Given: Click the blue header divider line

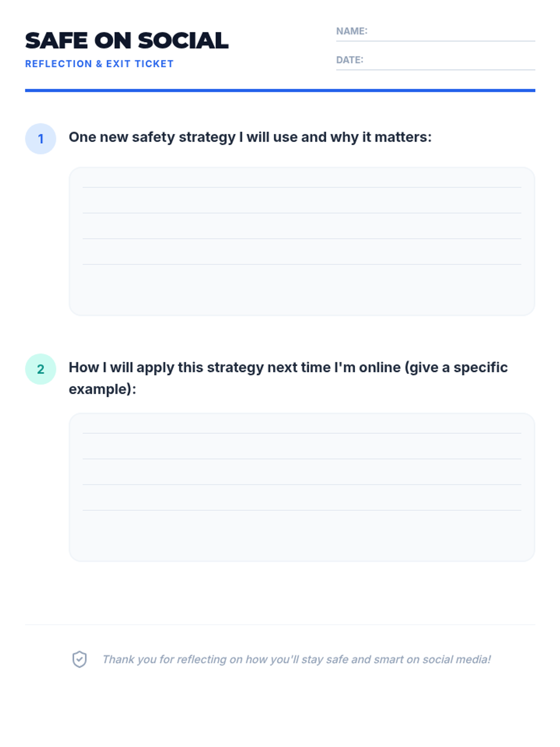Looking at the screenshot, I should click(x=280, y=91).
